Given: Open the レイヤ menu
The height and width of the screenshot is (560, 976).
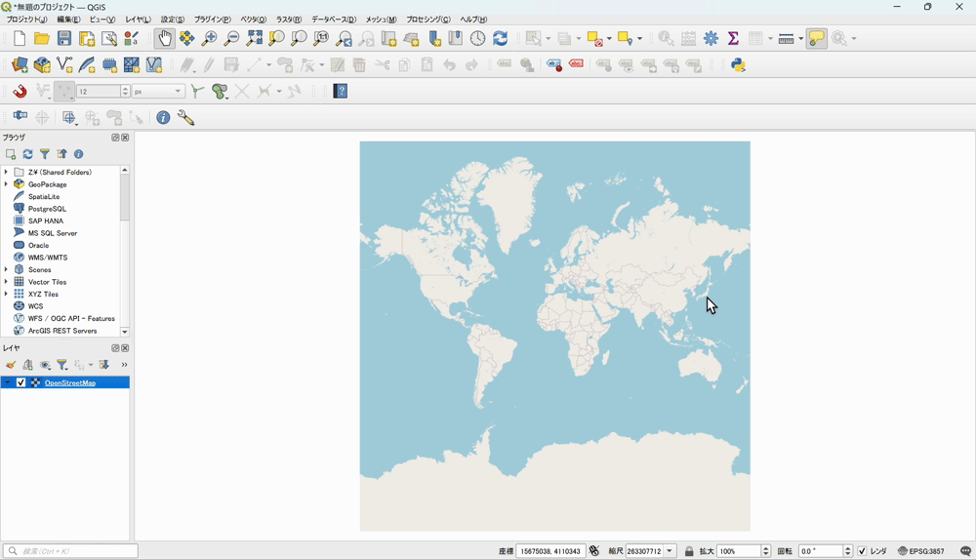Looking at the screenshot, I should (139, 20).
